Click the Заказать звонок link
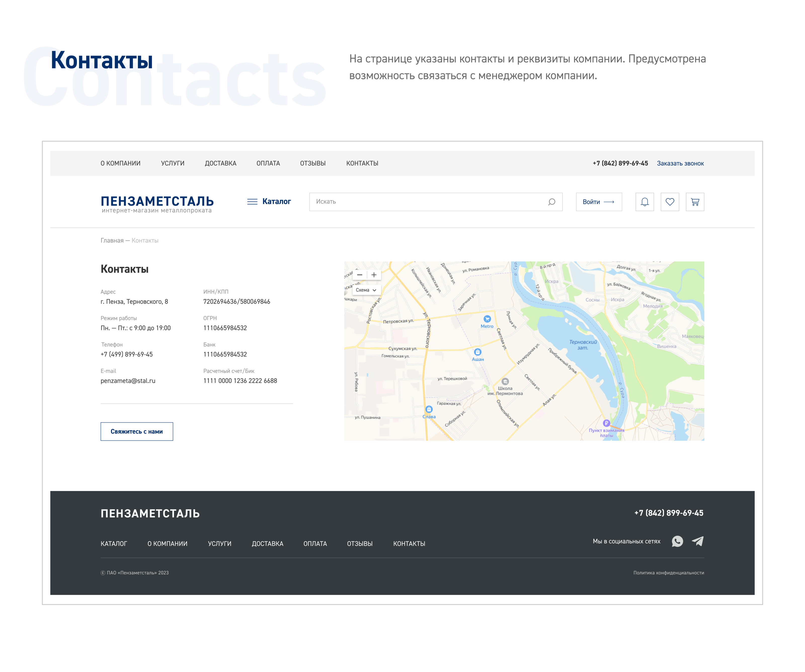Image resolution: width=805 pixels, height=672 pixels. 680,163
